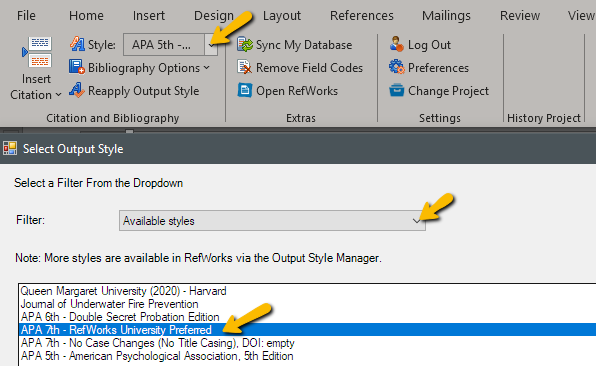Click the Reapply Output Style icon
This screenshot has width=596, height=366.
77,90
